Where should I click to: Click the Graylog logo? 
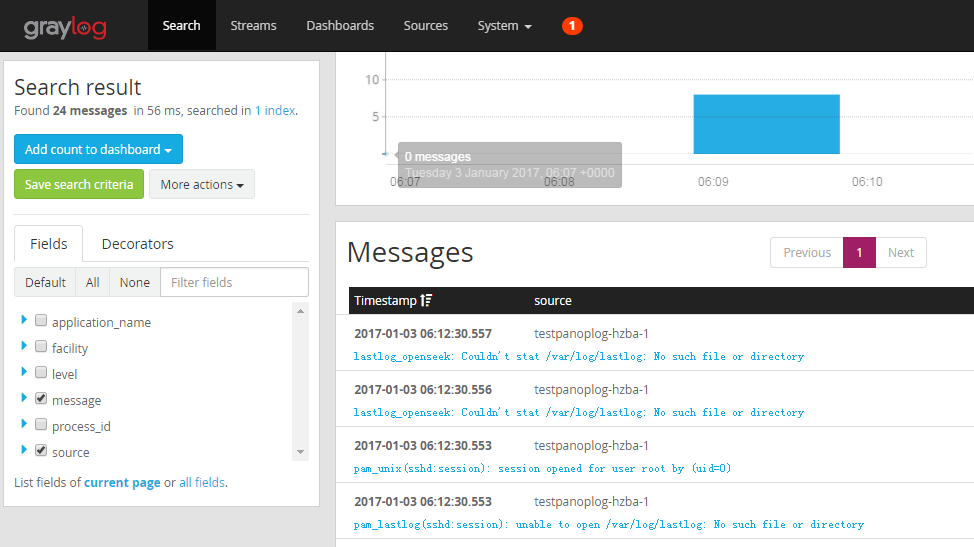point(65,27)
